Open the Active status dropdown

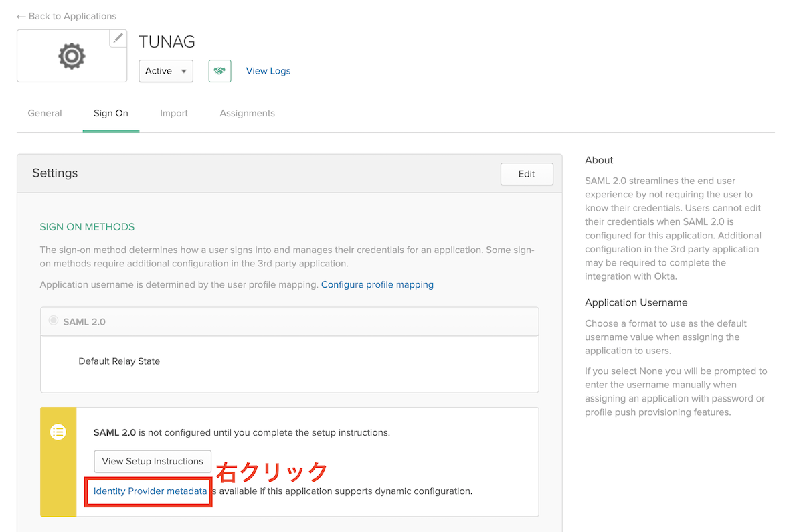click(166, 71)
